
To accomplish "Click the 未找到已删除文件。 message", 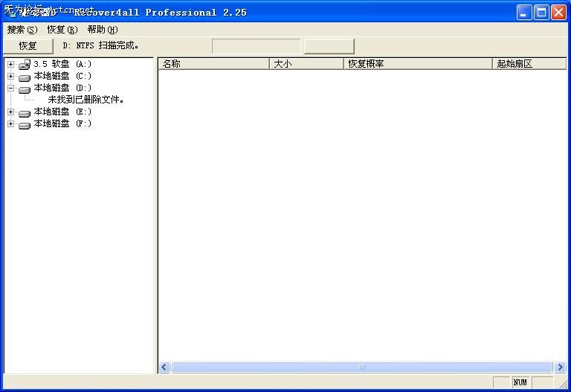I will click(x=86, y=100).
